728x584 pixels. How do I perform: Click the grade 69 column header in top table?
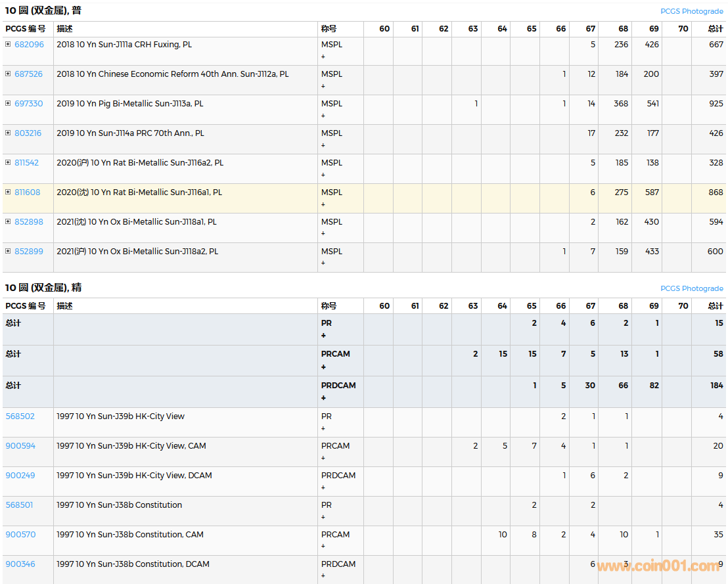[653, 29]
